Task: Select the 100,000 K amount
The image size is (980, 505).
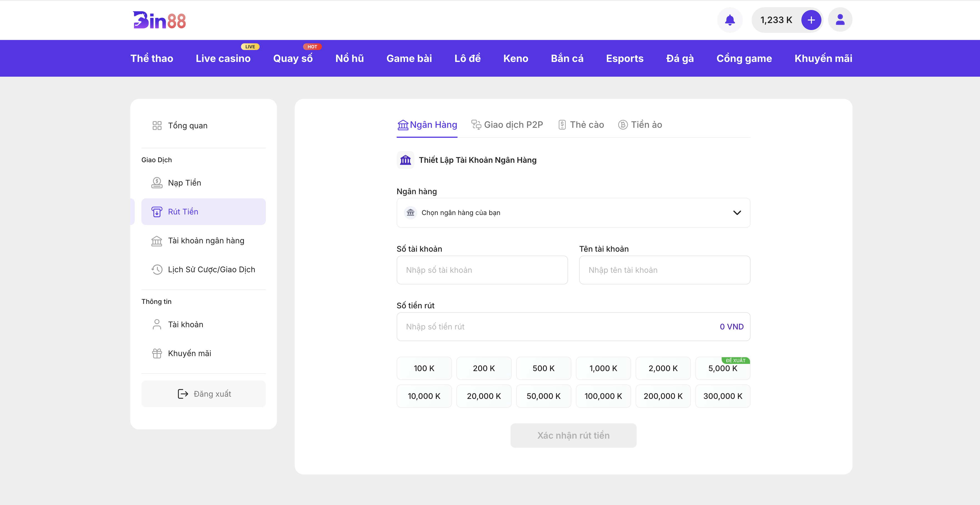Action: (x=603, y=396)
